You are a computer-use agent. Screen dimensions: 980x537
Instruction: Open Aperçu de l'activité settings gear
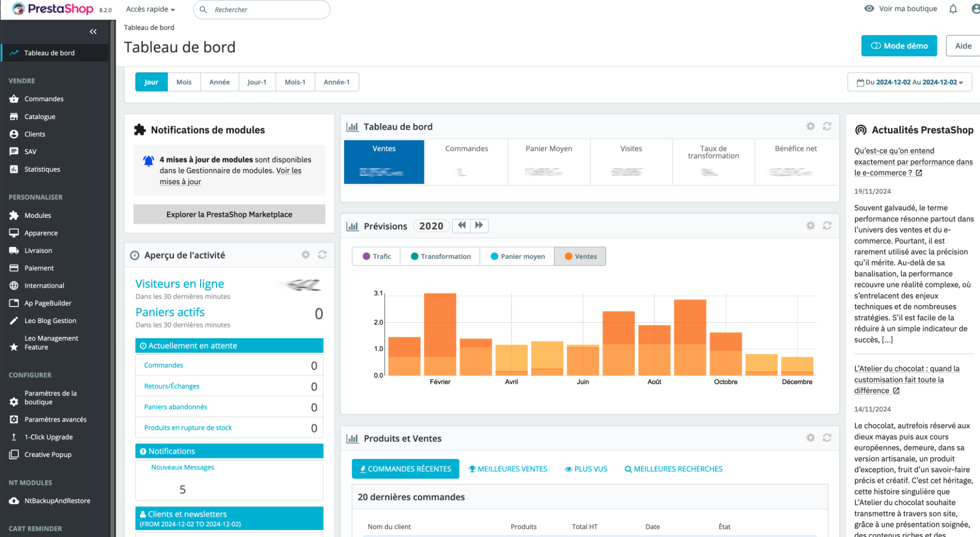(305, 254)
